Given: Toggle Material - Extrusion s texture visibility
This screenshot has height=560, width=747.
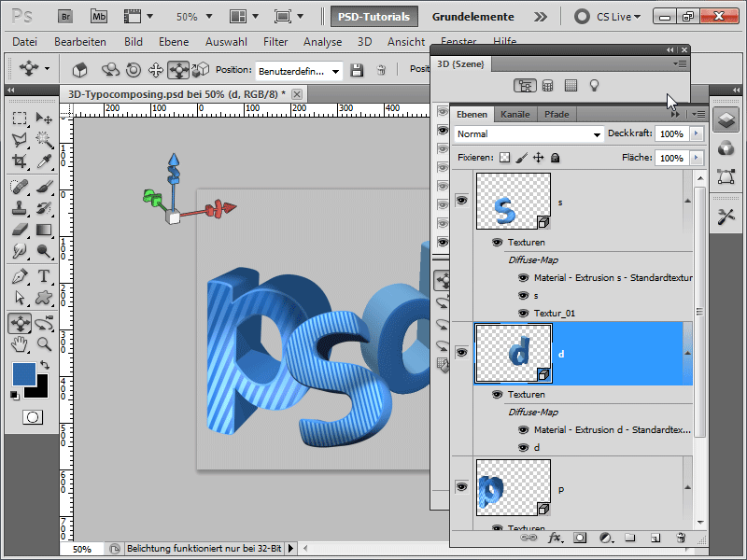Looking at the screenshot, I should (523, 277).
